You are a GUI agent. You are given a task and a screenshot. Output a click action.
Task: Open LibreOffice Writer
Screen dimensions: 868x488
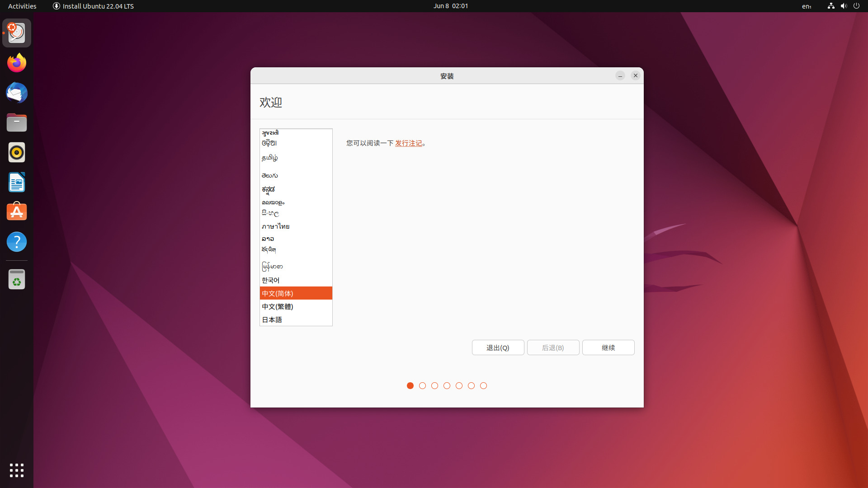16,182
